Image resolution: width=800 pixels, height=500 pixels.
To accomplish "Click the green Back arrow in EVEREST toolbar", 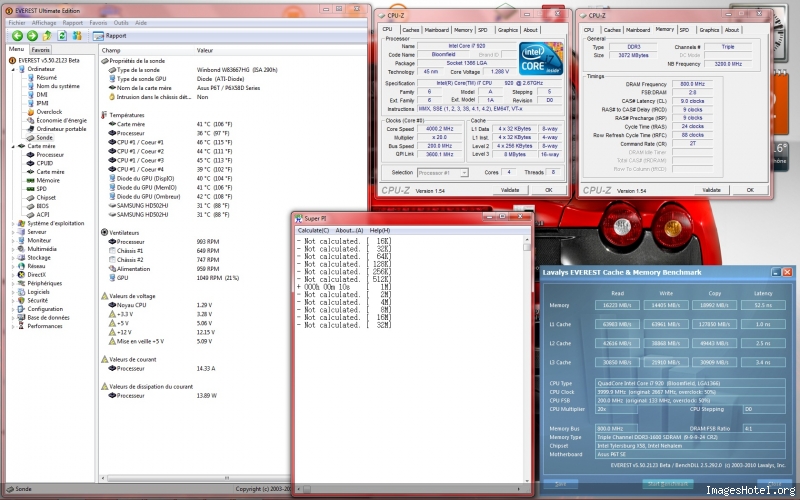I will point(18,35).
